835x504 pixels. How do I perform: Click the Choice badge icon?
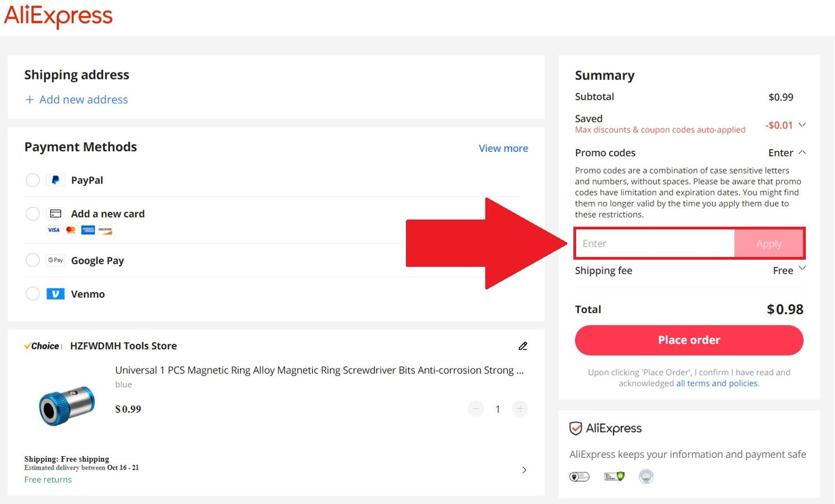[x=42, y=346]
